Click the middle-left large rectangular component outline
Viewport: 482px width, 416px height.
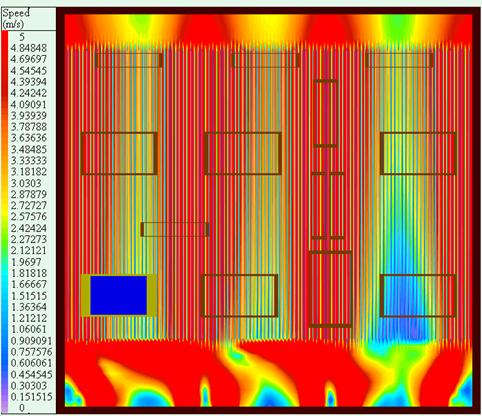coord(119,153)
